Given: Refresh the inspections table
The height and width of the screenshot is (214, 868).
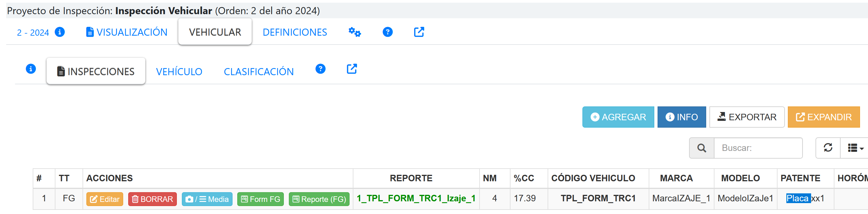Looking at the screenshot, I should point(828,148).
